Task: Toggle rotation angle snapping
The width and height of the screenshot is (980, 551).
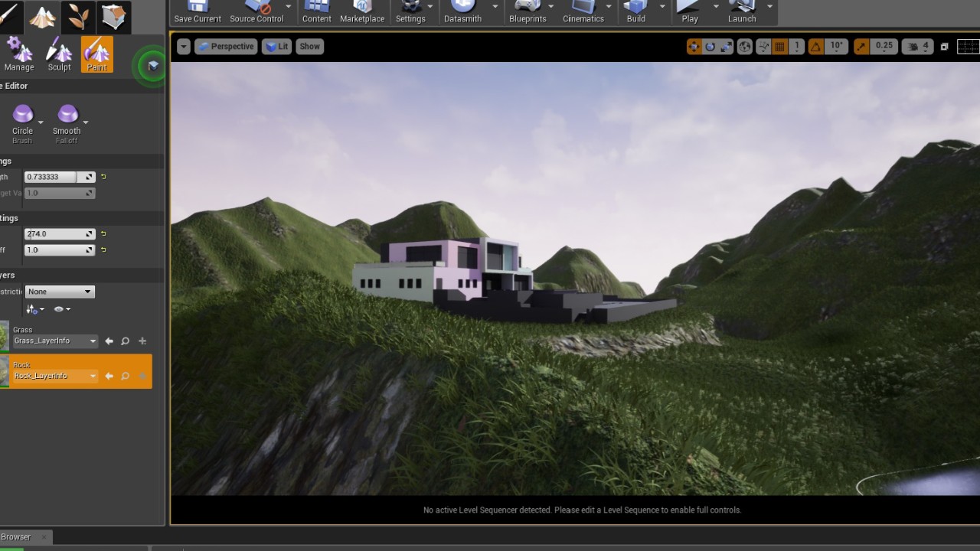Action: click(x=815, y=47)
